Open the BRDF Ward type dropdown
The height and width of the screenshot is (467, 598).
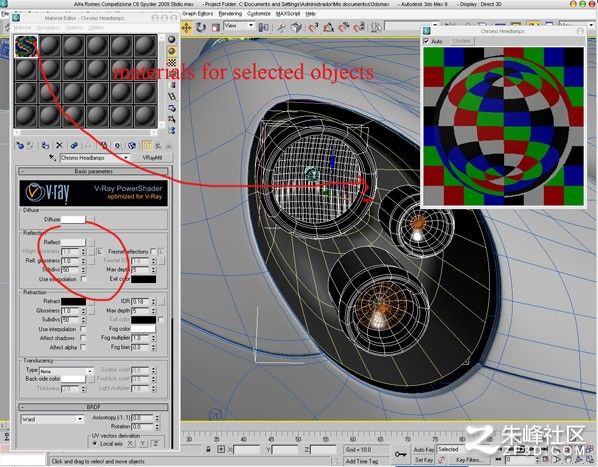tap(80, 419)
